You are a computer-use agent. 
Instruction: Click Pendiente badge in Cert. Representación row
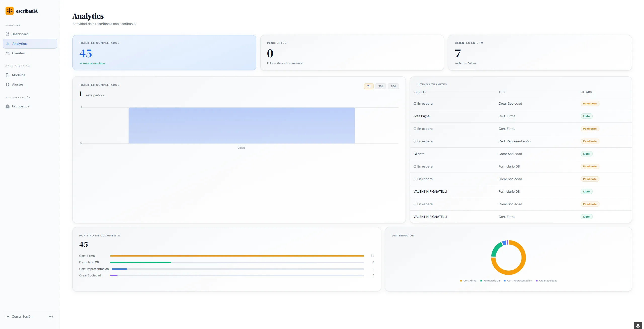[x=590, y=141]
